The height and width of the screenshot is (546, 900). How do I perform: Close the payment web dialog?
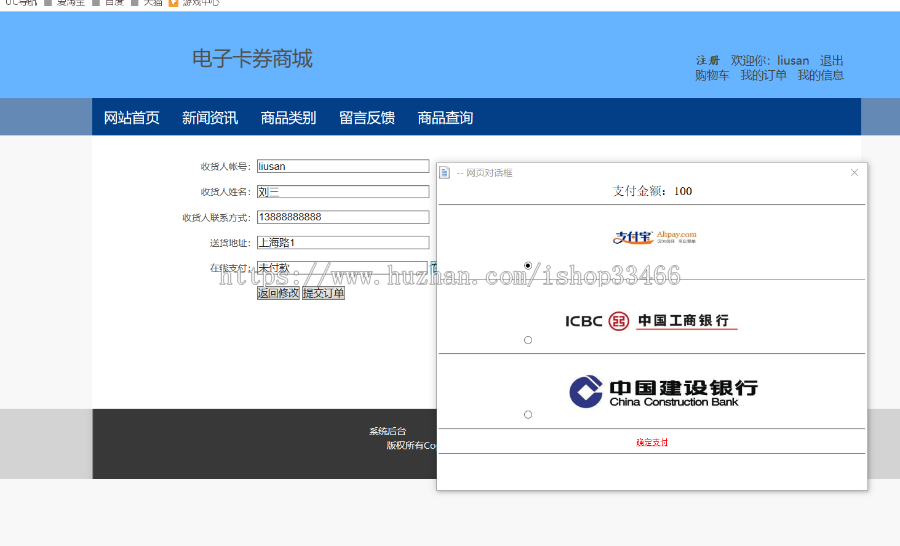[x=854, y=172]
